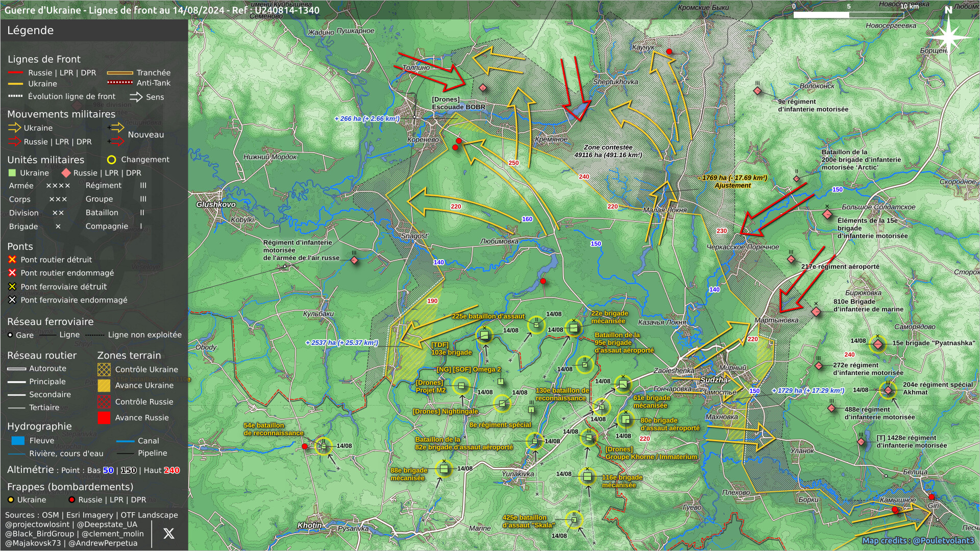Click the Contrôle Ukraine hatched swatch
Image resolution: width=980 pixels, height=551 pixels.
pyautogui.click(x=104, y=369)
